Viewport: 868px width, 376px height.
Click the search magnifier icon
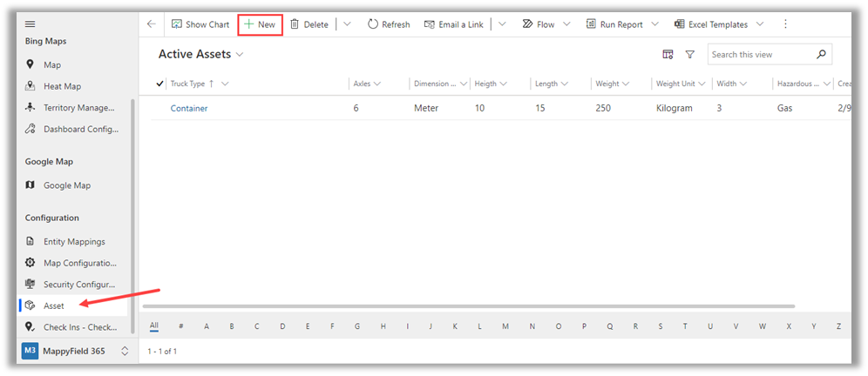[x=821, y=55]
